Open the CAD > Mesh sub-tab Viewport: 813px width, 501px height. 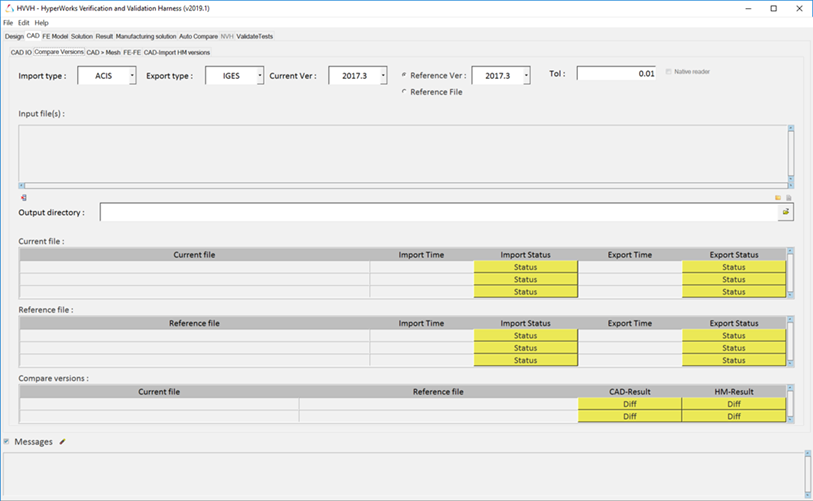pos(103,51)
